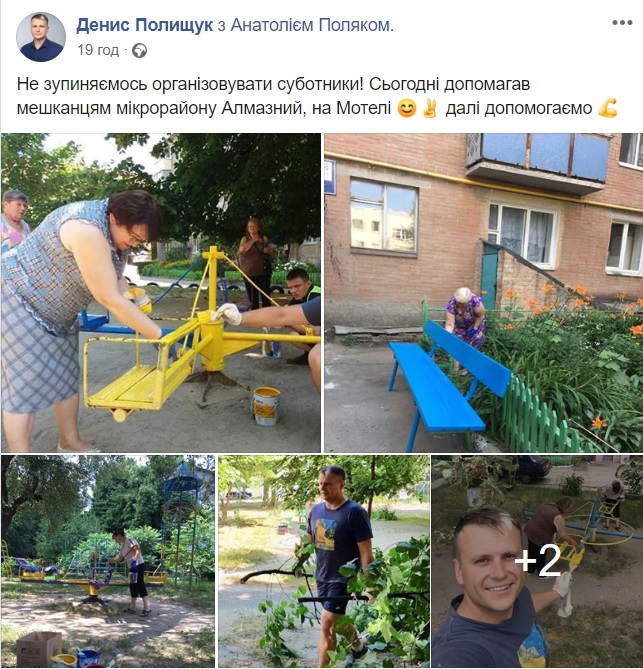Open photo of blue painted bench
The height and width of the screenshot is (669, 643).
(x=483, y=293)
